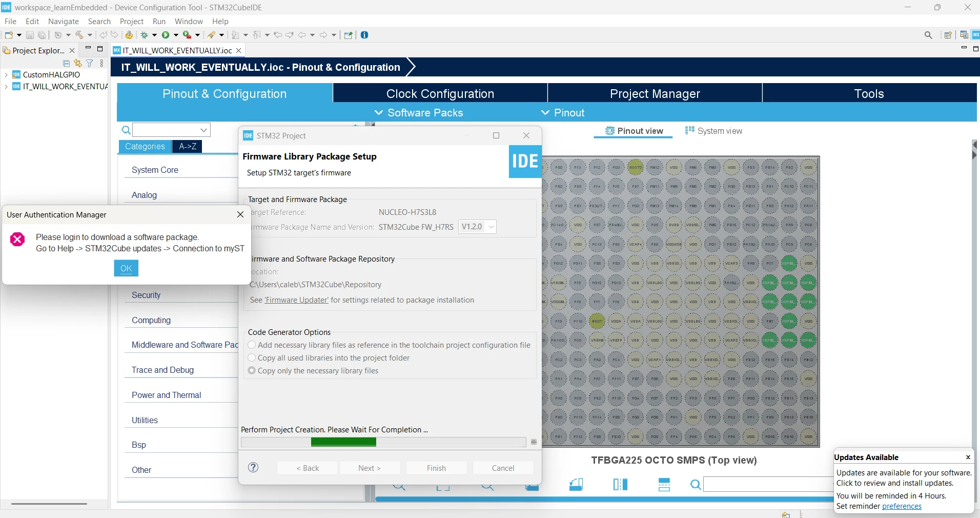Switch to Clock Configuration tab
The width and height of the screenshot is (980, 518).
tap(440, 93)
